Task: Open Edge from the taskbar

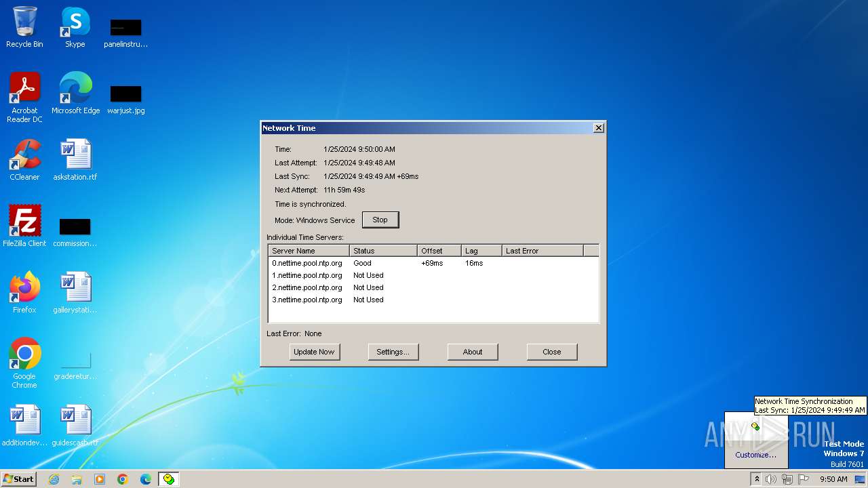Action: [x=146, y=479]
